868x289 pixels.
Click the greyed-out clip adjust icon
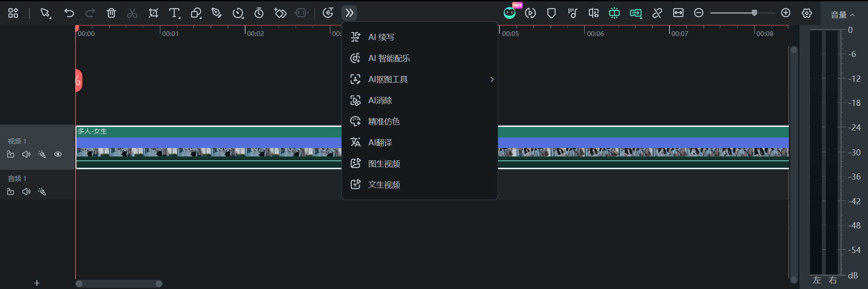[302, 13]
